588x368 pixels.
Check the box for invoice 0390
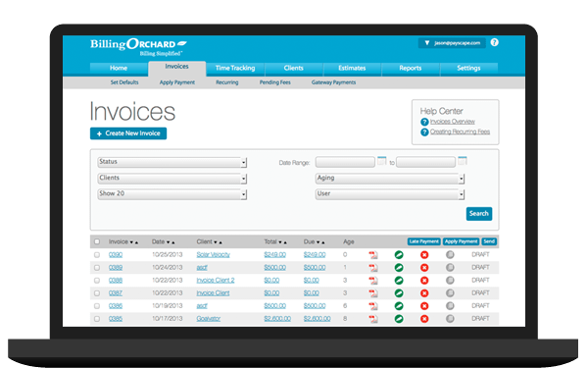click(x=97, y=255)
